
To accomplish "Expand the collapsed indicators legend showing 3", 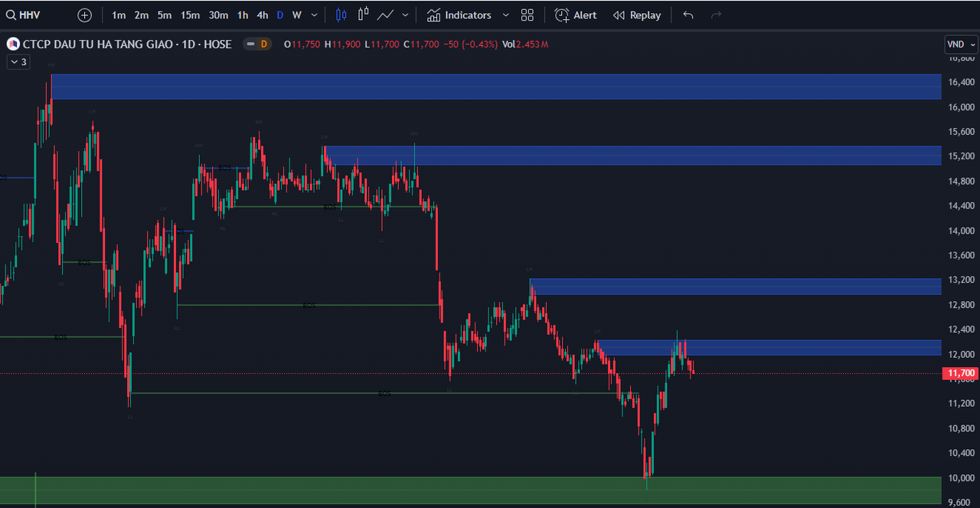I will tap(18, 62).
